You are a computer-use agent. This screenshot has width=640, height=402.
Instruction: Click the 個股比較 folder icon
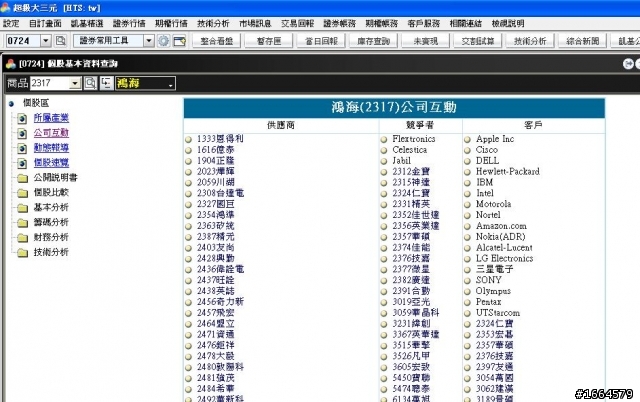[22, 193]
